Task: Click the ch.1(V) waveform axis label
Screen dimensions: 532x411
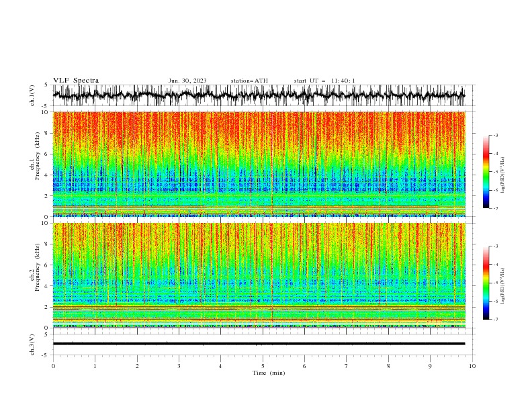Action: click(x=32, y=95)
